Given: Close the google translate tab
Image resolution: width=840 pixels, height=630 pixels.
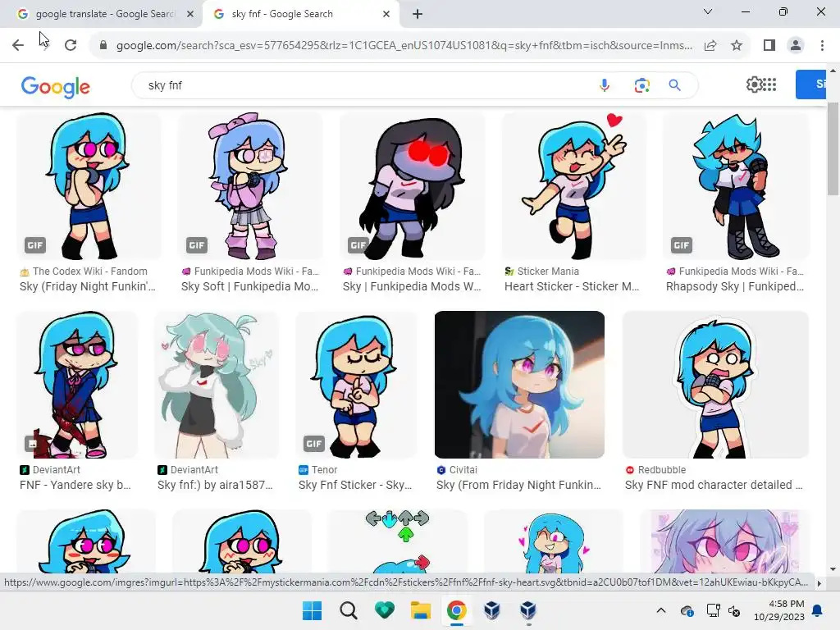Looking at the screenshot, I should click(x=190, y=14).
